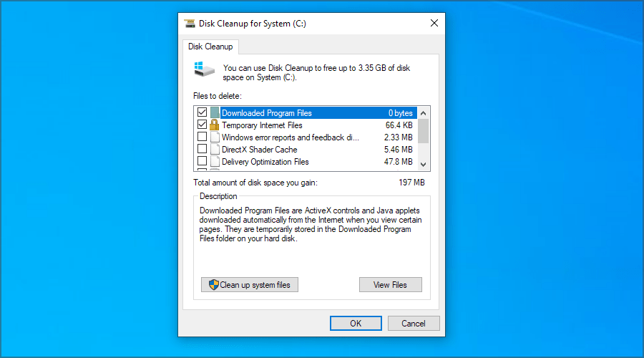Click the 'Files to delete:' label
This screenshot has width=644, height=358.
click(218, 96)
